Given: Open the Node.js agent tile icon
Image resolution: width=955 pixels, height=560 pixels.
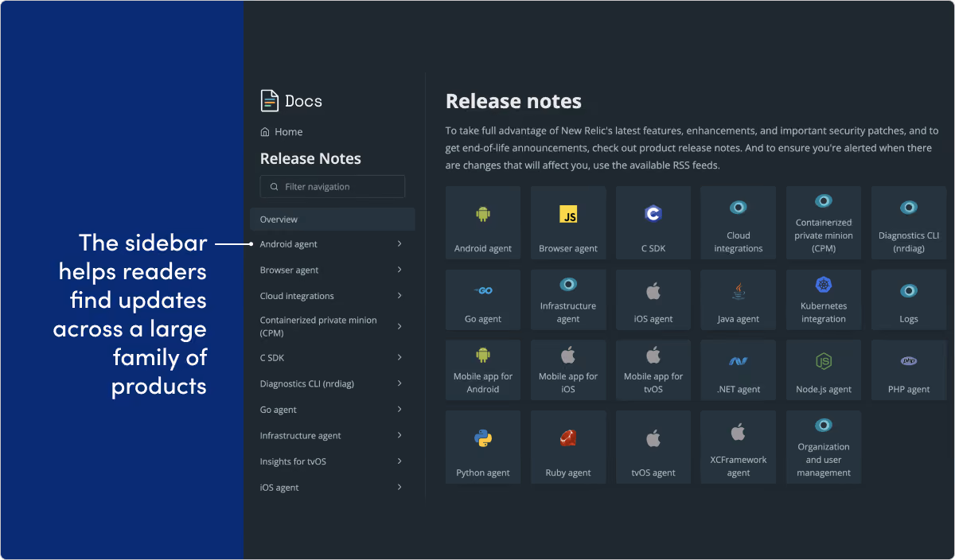Looking at the screenshot, I should point(824,361).
